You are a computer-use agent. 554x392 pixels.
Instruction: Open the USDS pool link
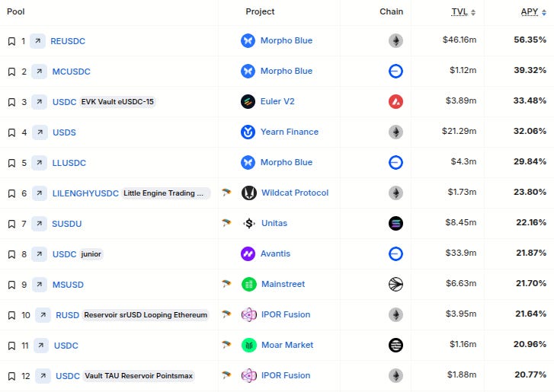click(x=64, y=132)
